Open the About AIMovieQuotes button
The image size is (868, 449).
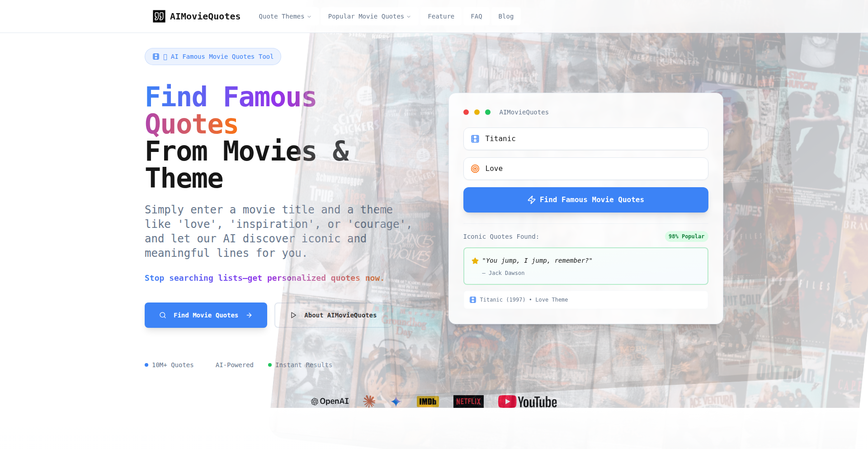[x=333, y=315]
